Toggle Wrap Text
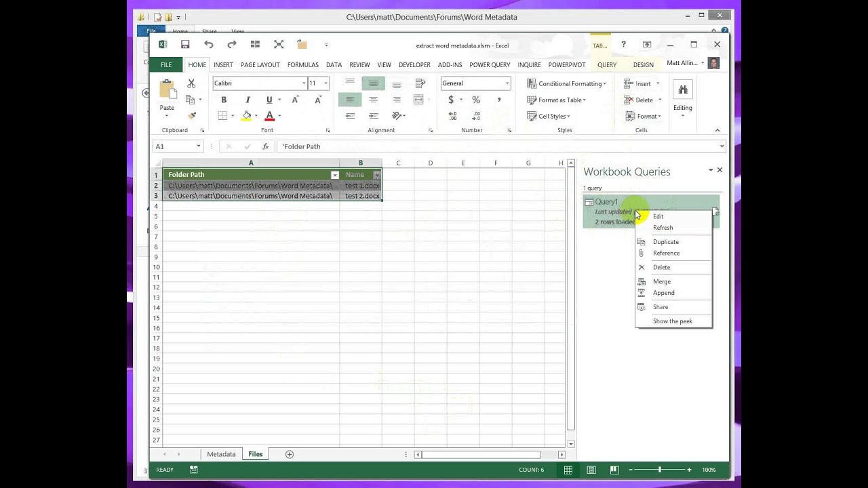Screen dimensions: 868x488 click(420, 83)
